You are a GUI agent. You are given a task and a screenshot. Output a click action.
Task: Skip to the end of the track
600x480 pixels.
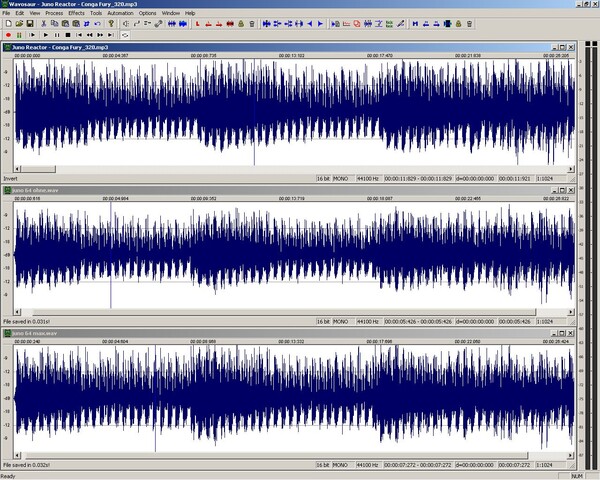click(111, 35)
